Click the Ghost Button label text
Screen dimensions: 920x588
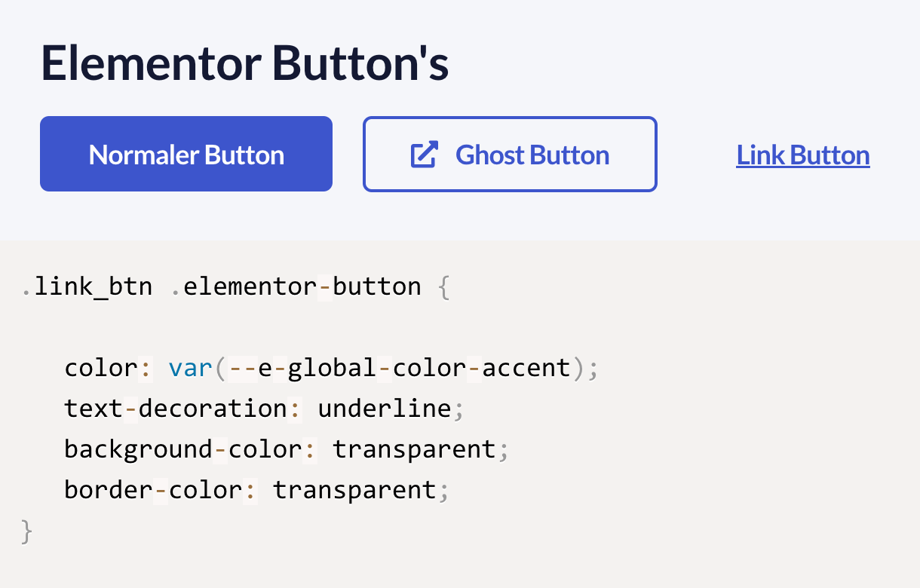pos(532,155)
